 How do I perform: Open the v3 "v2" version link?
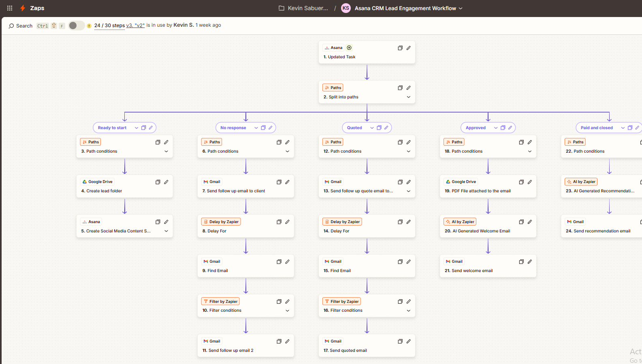135,25
